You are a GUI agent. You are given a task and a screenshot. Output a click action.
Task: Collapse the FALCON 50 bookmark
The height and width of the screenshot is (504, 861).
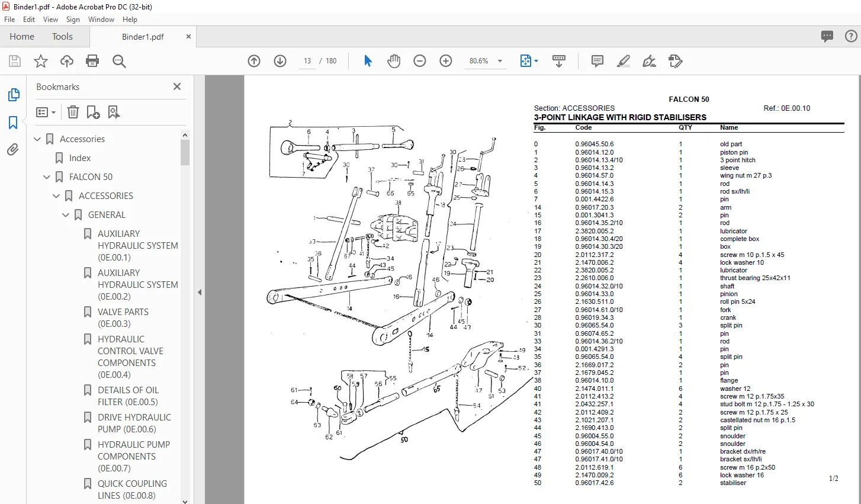[x=47, y=177]
